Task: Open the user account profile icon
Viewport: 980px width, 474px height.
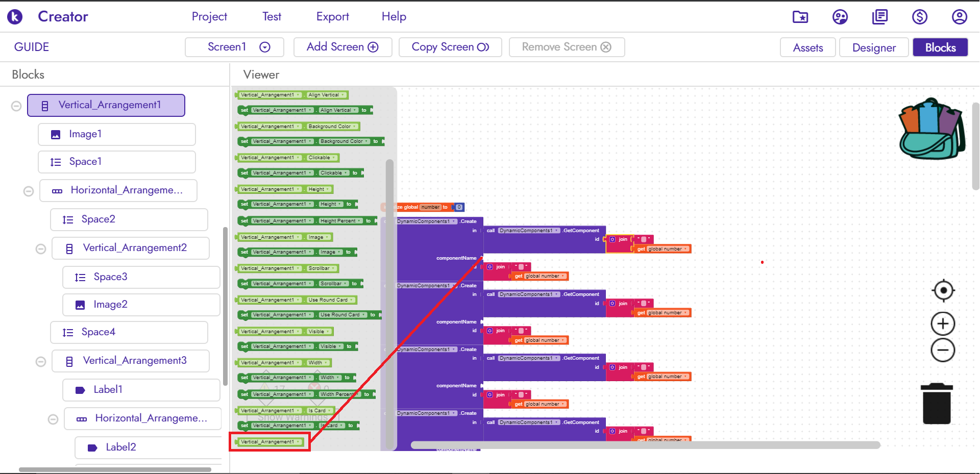Action: click(959, 17)
